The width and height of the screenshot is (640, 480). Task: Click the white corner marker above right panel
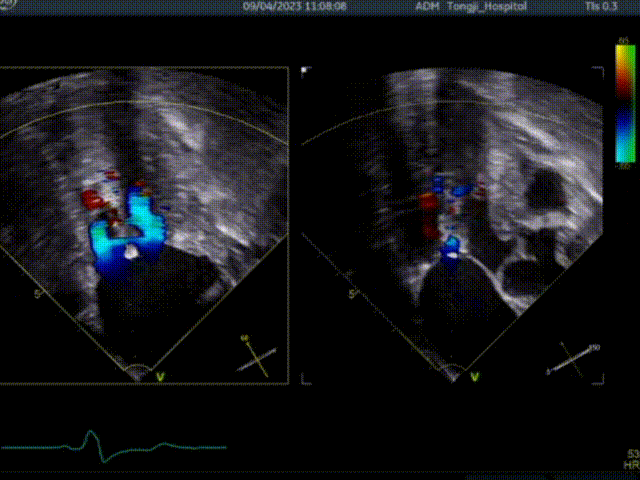[x=304, y=70]
